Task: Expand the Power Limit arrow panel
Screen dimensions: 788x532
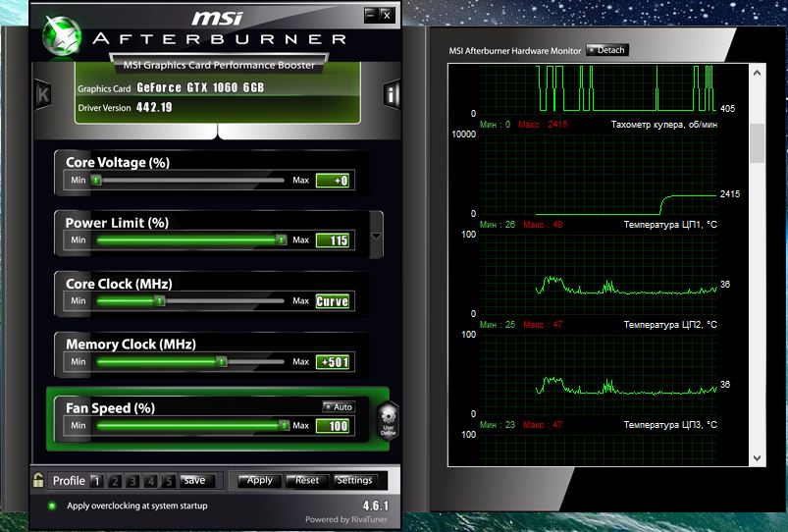Action: (x=376, y=236)
